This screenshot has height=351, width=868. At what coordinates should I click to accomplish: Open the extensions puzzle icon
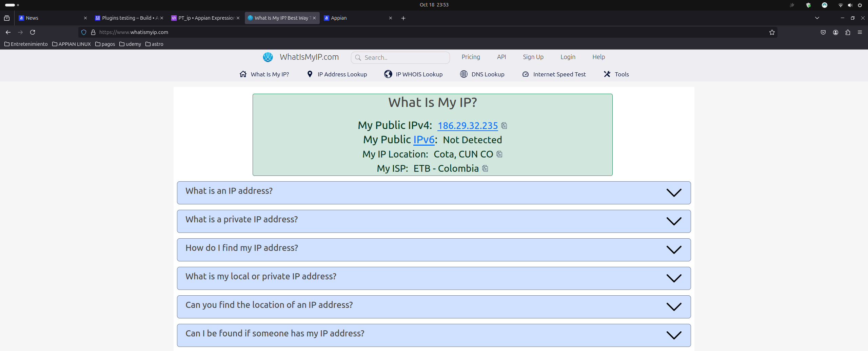(848, 32)
